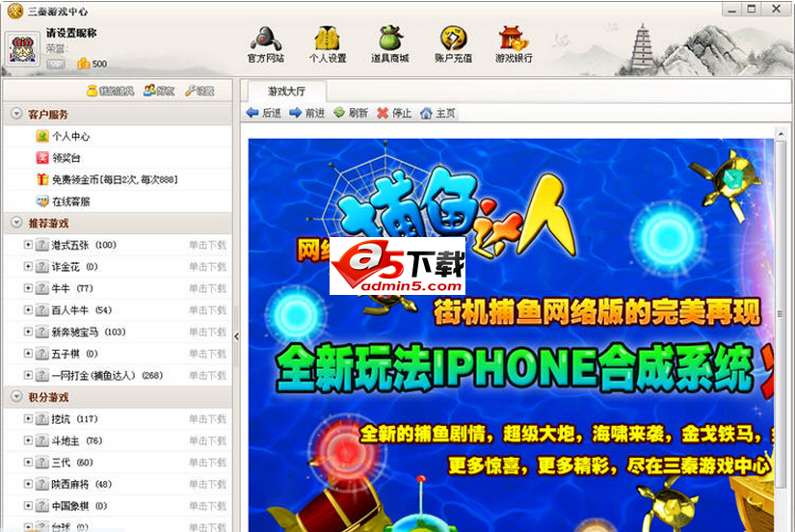Expand the 三代 (60) tree node

(28, 463)
